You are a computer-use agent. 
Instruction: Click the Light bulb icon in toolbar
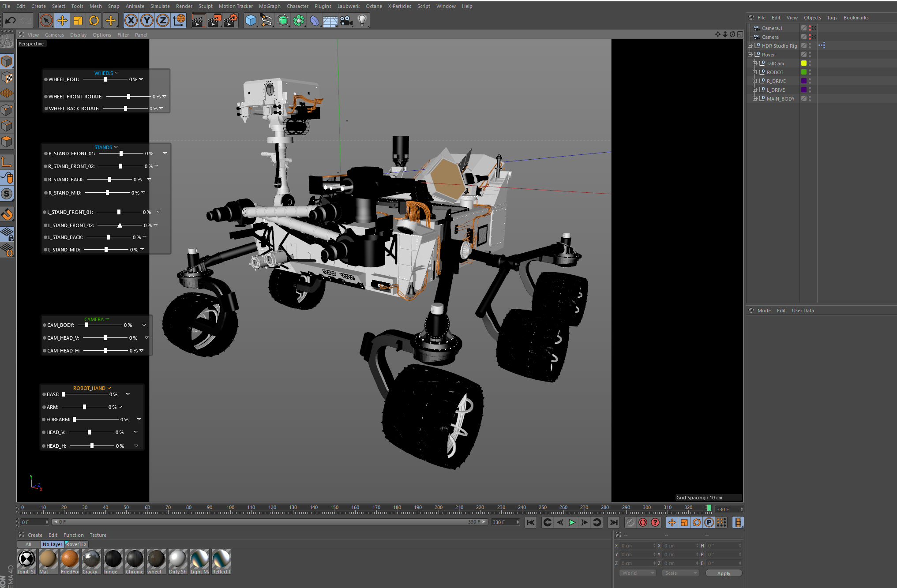pos(362,20)
